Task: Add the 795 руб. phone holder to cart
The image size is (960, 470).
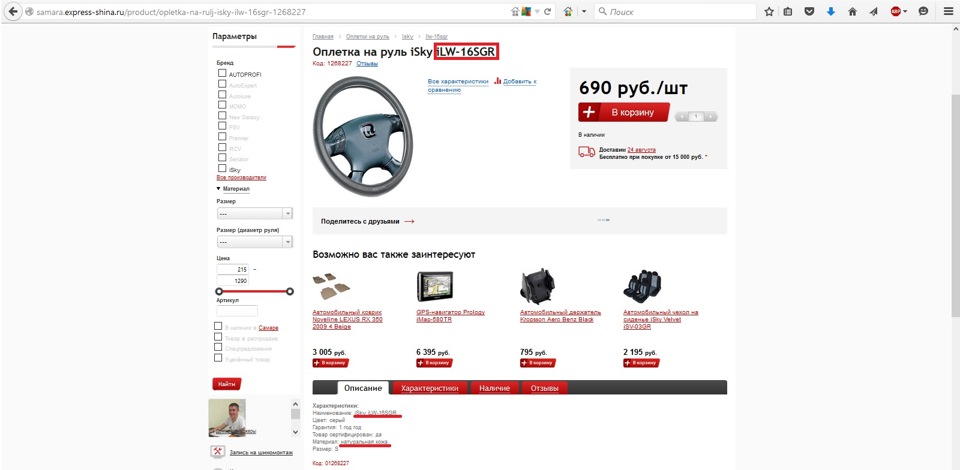Action: tap(538, 363)
